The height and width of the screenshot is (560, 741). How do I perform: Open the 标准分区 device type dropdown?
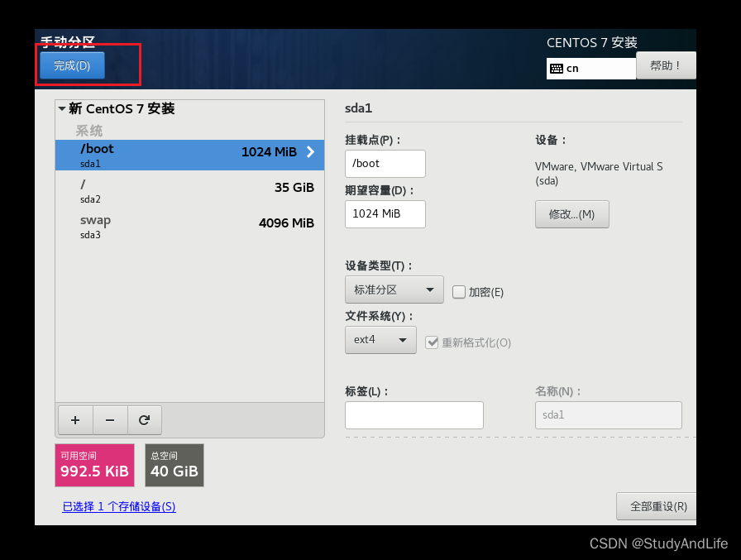394,290
